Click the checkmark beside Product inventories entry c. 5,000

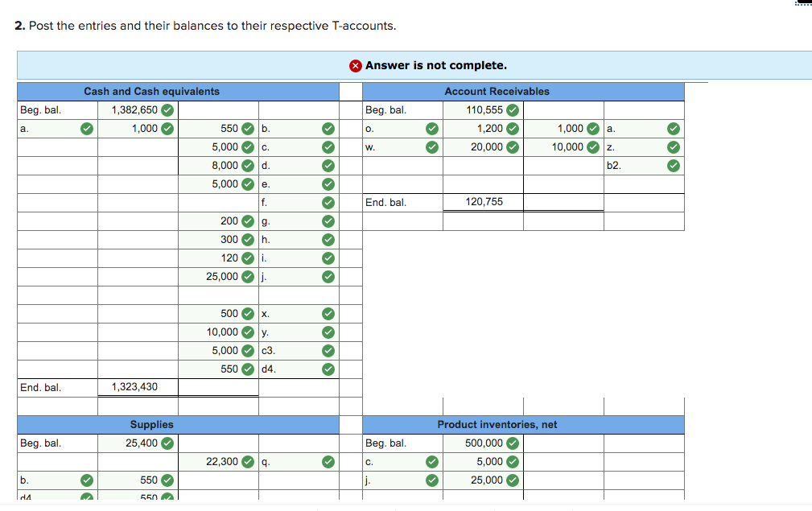pyautogui.click(x=513, y=461)
